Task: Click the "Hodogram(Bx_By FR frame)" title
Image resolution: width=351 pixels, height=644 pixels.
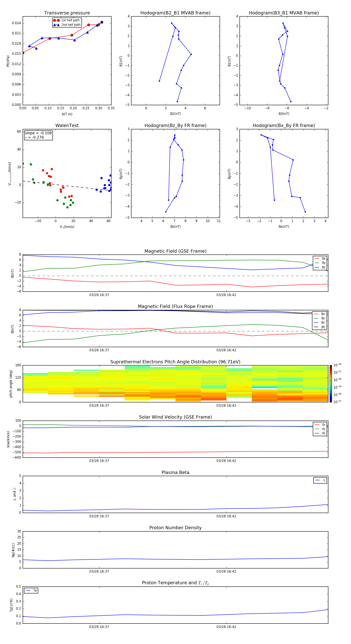Action: pos(284,125)
